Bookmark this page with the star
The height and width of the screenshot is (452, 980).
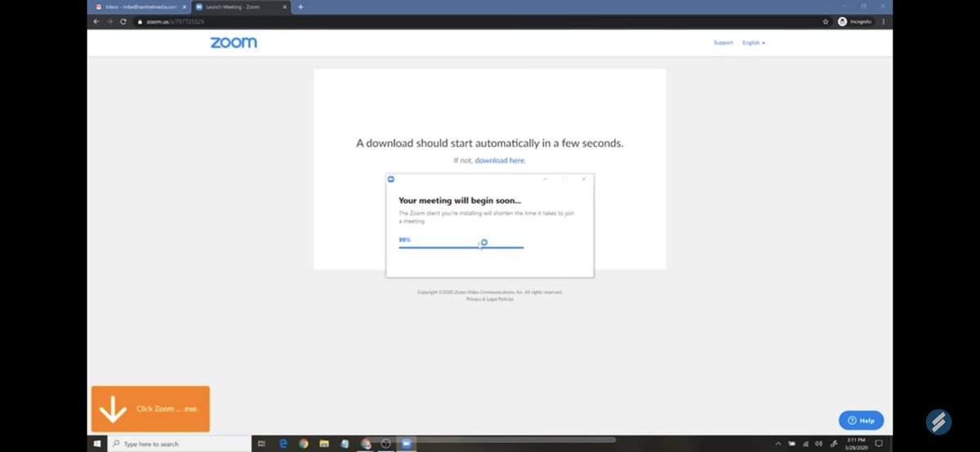(826, 21)
